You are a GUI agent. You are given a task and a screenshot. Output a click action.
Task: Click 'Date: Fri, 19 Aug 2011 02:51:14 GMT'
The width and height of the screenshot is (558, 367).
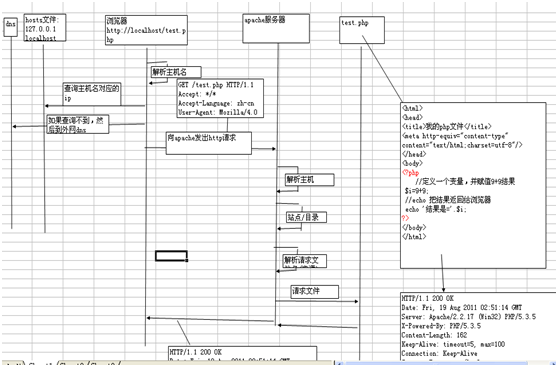pos(462,308)
